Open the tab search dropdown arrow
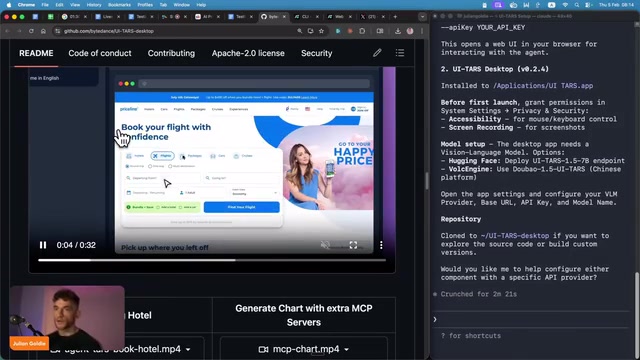This screenshot has height=360, width=640. pos(422,17)
